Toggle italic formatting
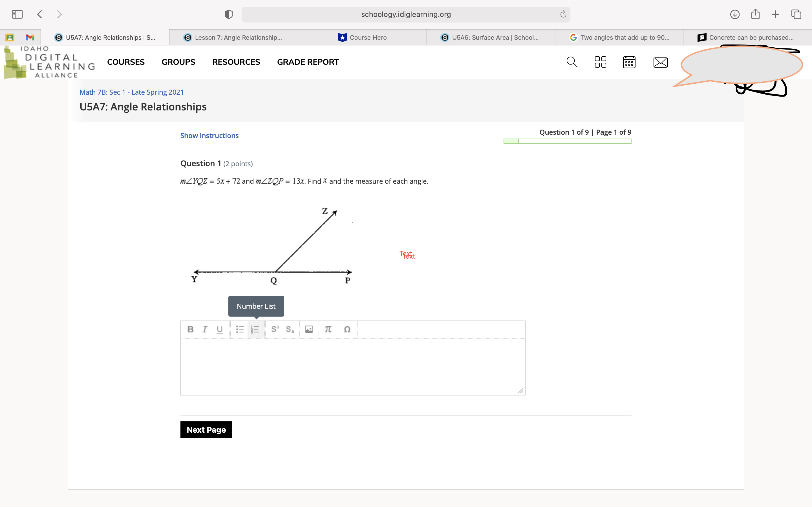 205,329
